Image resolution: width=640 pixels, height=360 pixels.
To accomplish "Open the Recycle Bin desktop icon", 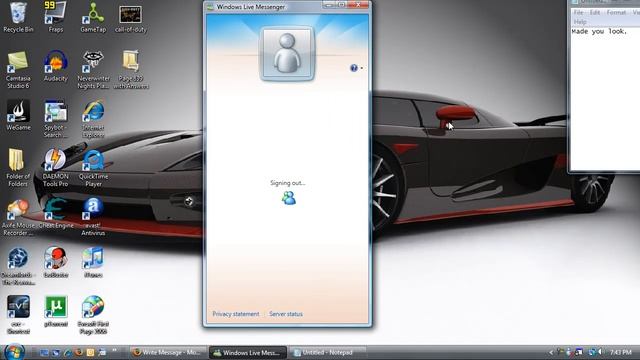I will pos(18,17).
